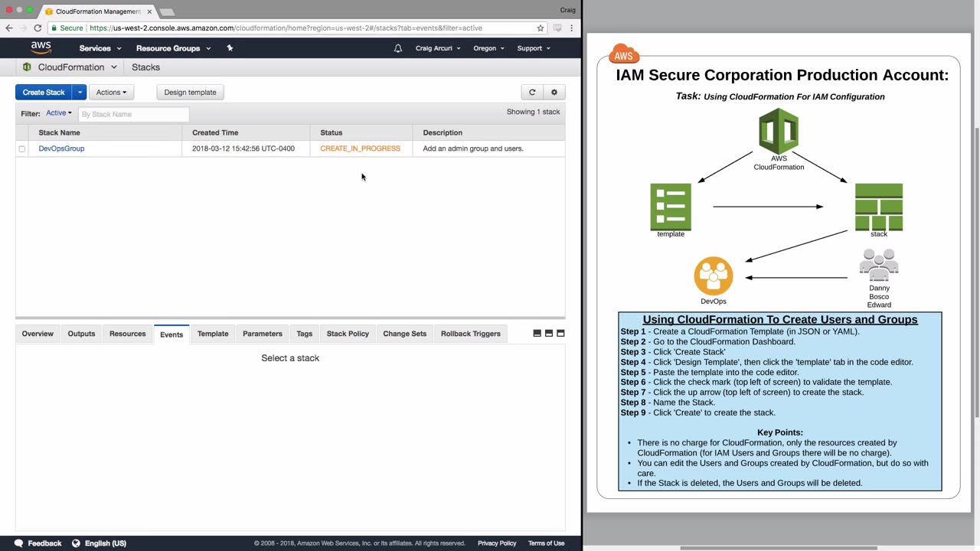This screenshot has width=980, height=551.
Task: Click the English (US) language selector
Action: [106, 543]
